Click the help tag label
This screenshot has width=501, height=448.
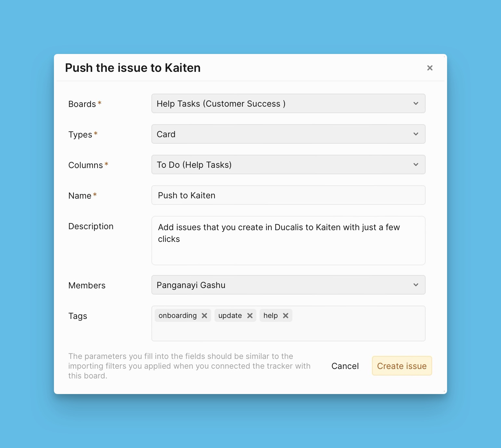pos(270,316)
